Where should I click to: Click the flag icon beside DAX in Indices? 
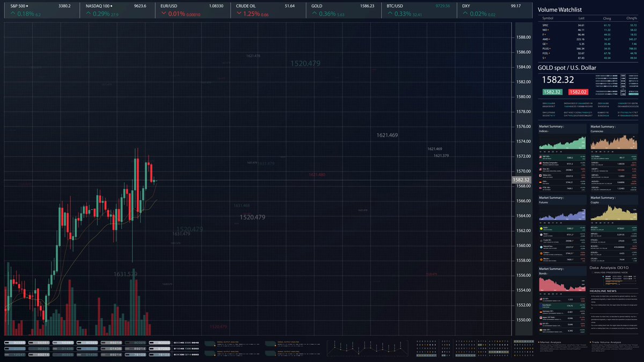pyautogui.click(x=541, y=182)
